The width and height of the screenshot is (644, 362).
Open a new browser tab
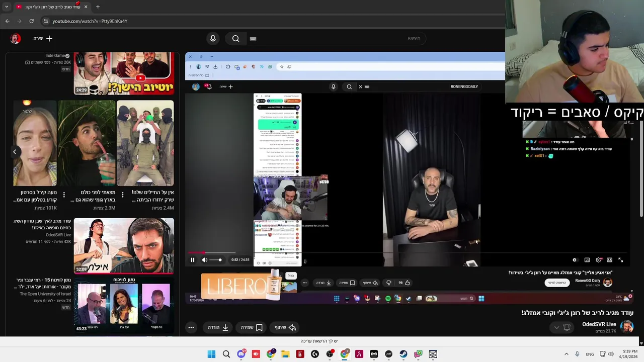(98, 7)
